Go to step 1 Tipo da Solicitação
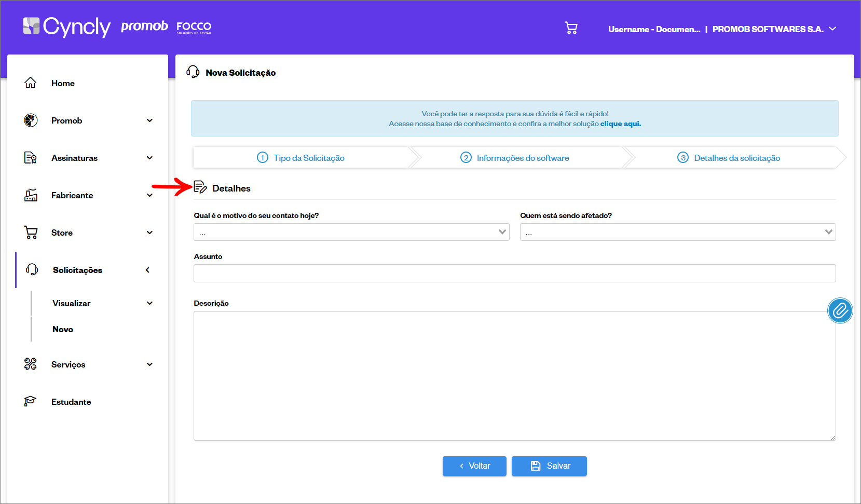Image resolution: width=861 pixels, height=504 pixels. point(301,158)
